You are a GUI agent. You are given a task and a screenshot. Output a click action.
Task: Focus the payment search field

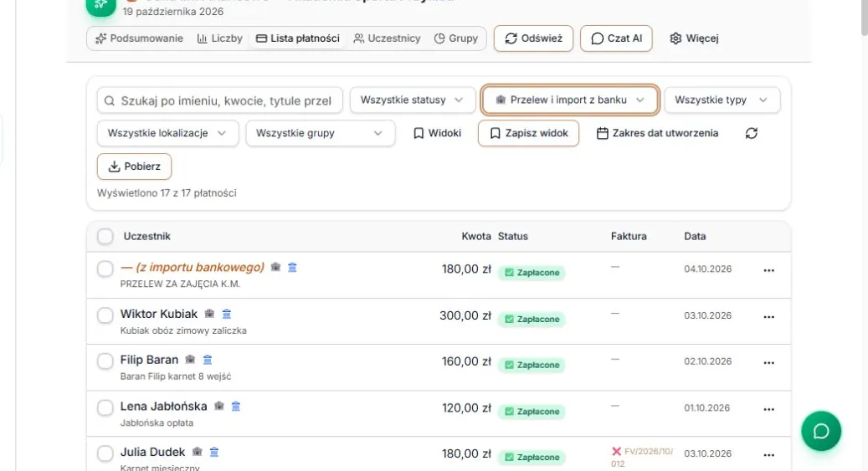tap(220, 100)
